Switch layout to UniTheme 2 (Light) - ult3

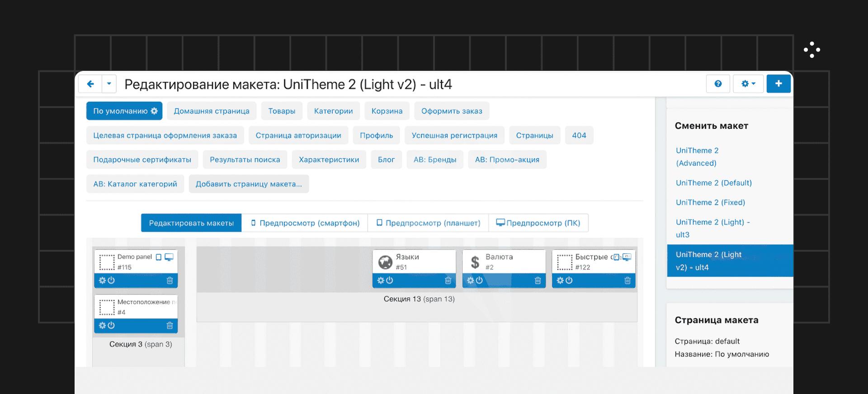pyautogui.click(x=713, y=228)
